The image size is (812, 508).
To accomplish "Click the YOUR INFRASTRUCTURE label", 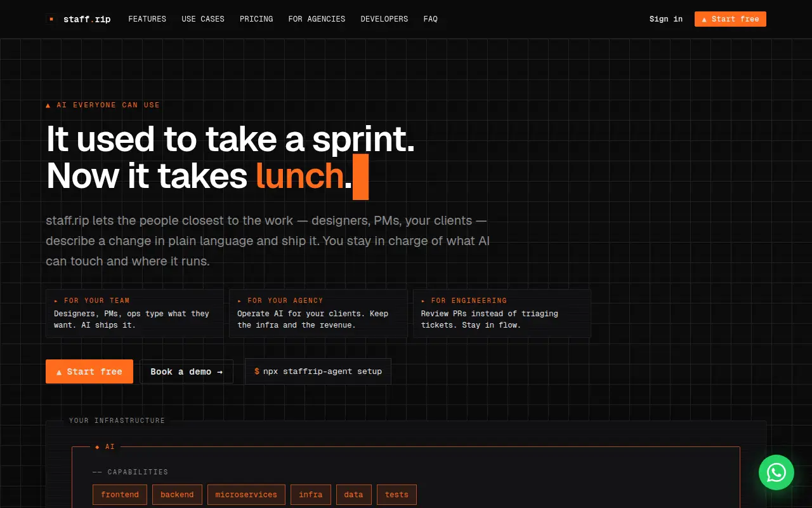I will 117,420.
